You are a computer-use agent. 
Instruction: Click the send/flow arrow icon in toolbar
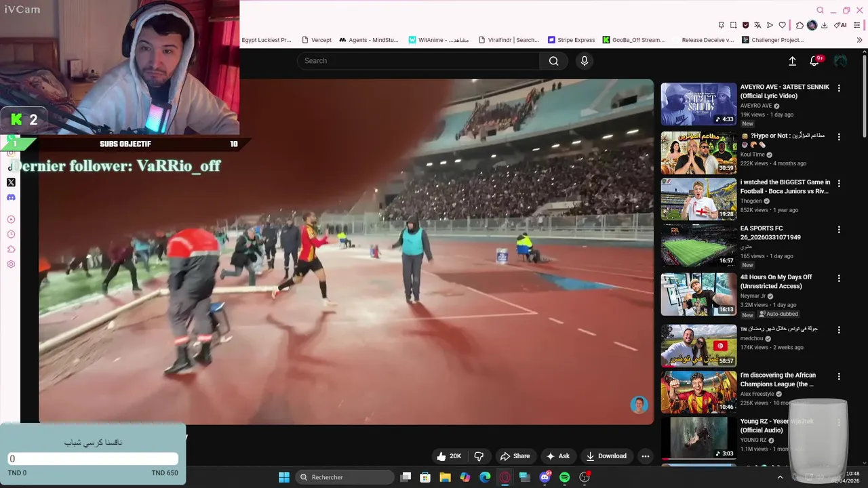[770, 25]
